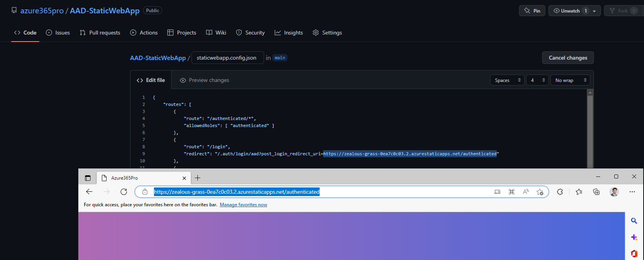Open the No wrap mode dropdown
The width and height of the screenshot is (644, 260).
[x=570, y=80]
